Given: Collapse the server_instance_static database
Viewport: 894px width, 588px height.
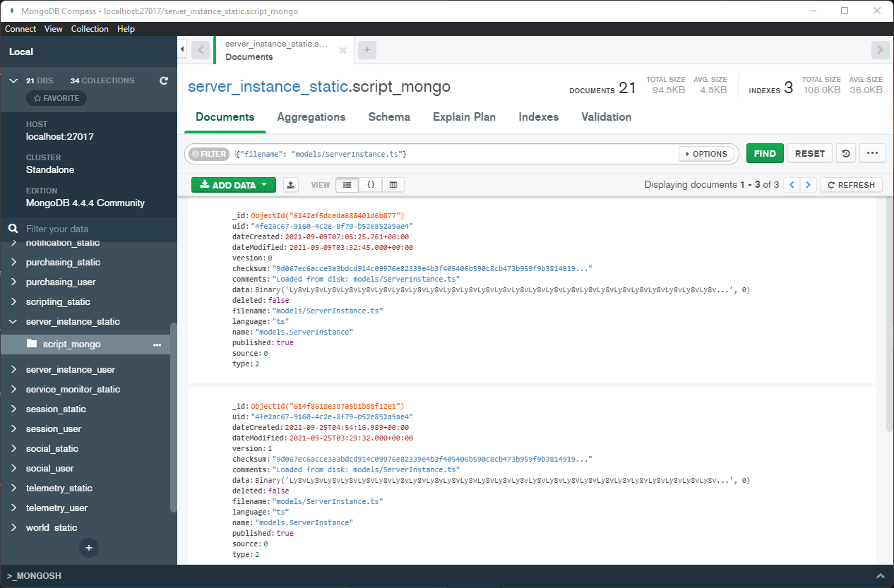Looking at the screenshot, I should (x=13, y=321).
